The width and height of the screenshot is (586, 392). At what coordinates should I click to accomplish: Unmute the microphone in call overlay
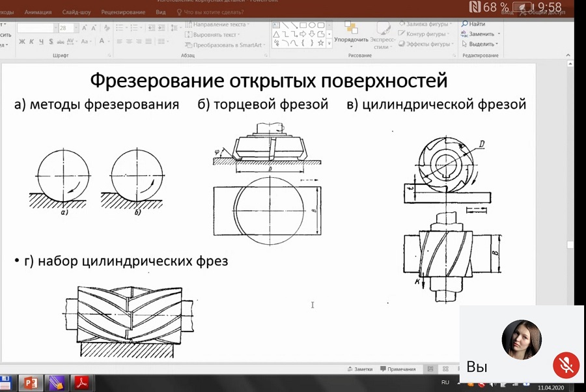click(566, 365)
